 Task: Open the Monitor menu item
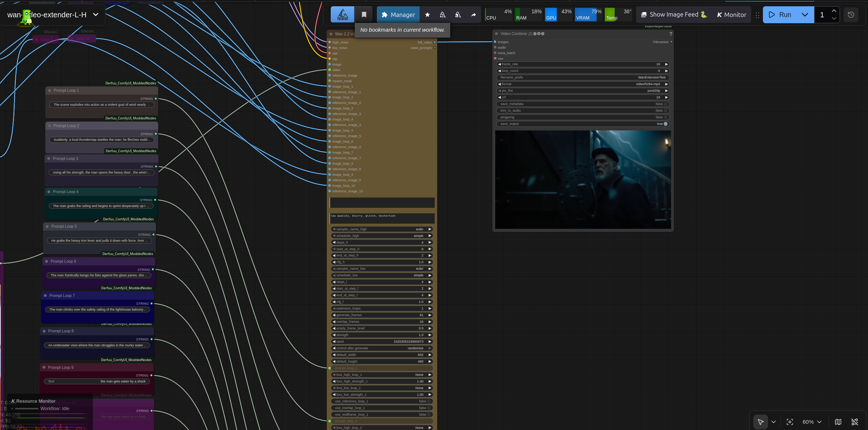coord(732,15)
